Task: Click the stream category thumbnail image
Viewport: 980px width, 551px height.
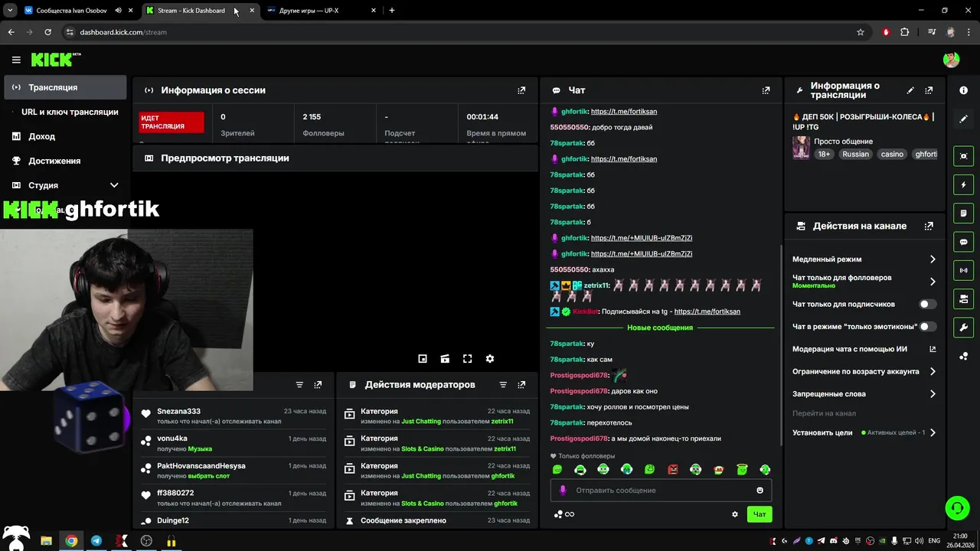Action: (801, 148)
